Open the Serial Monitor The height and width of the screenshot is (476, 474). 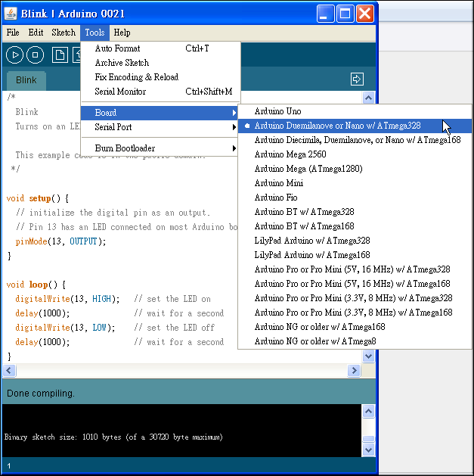click(x=160, y=92)
